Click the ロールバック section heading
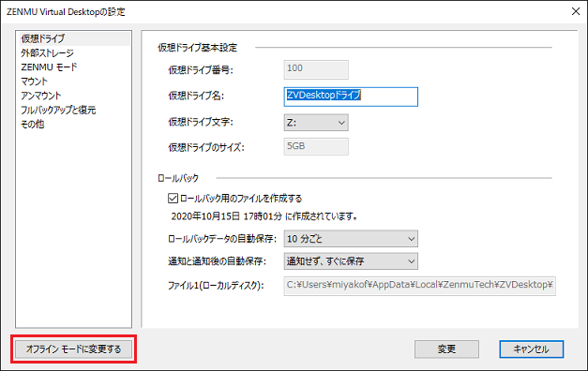The height and width of the screenshot is (371, 588). tap(178, 178)
